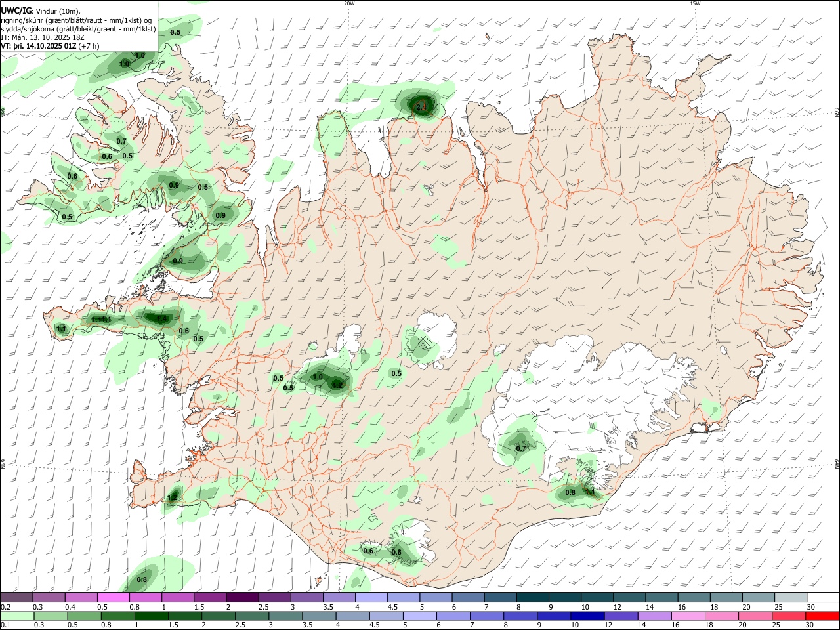The width and height of the screenshot is (840, 630).
Task: Click the 0.5 value right of the title box
Action: pos(175,32)
